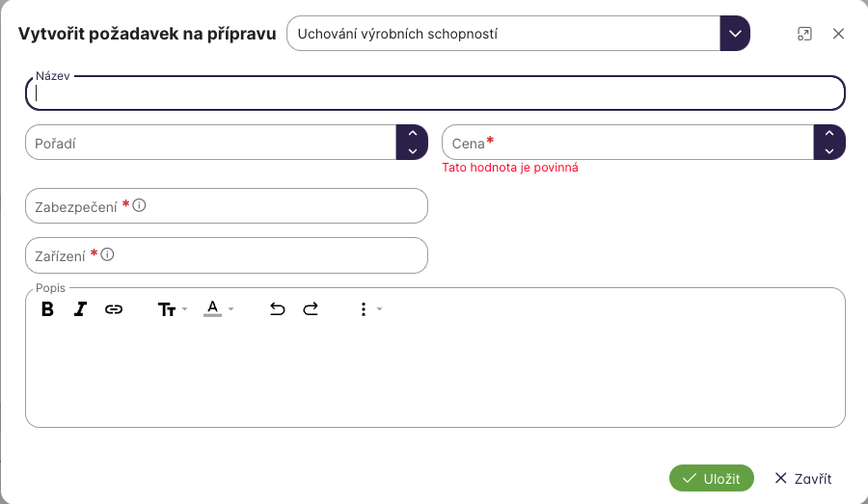Click the Zavřít button

click(x=802, y=478)
